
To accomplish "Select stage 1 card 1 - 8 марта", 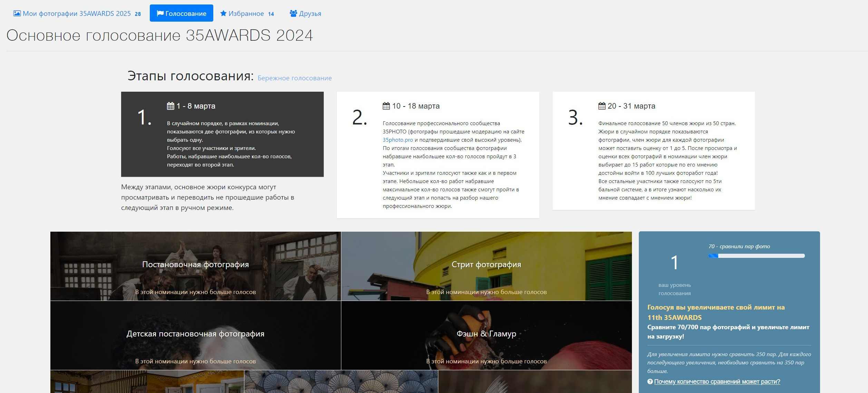I will pyautogui.click(x=222, y=134).
